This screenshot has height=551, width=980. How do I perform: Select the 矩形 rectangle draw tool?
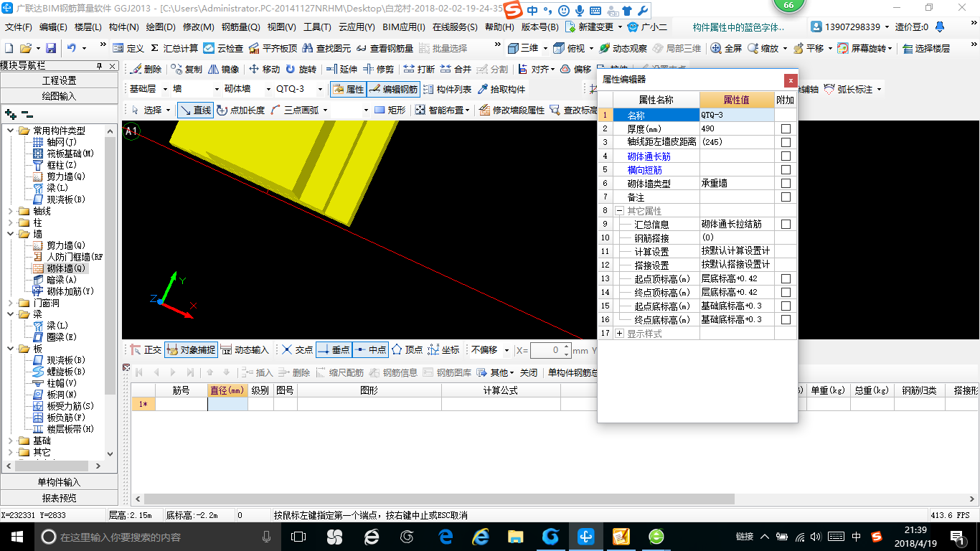point(390,110)
